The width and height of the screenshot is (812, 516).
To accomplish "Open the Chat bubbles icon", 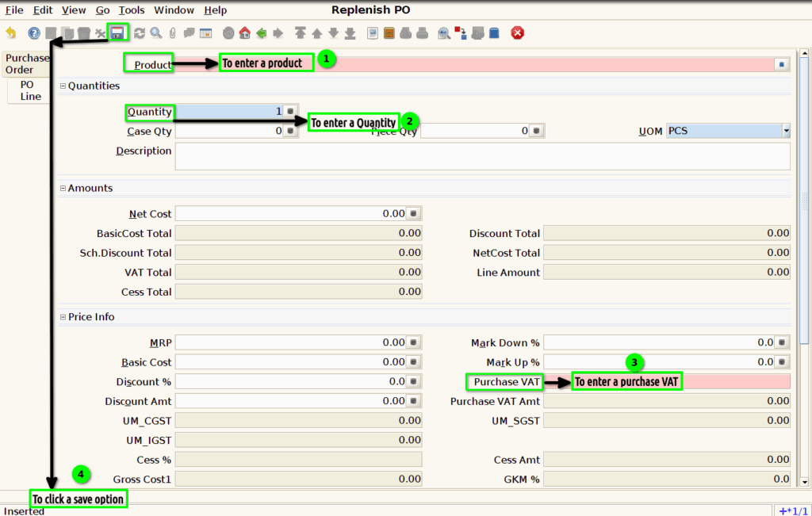I will pos(189,33).
